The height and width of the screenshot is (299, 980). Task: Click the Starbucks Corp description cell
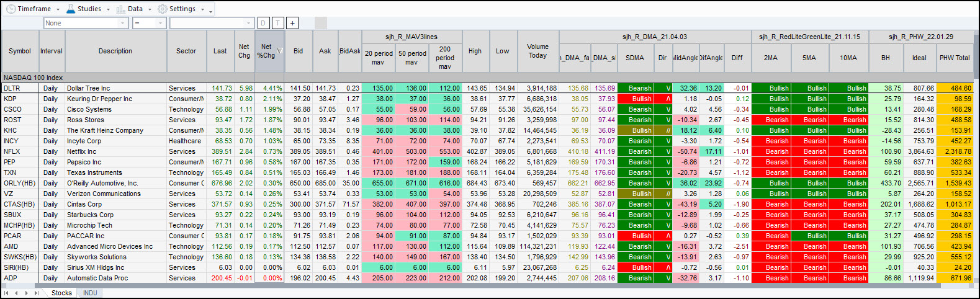[x=115, y=215]
